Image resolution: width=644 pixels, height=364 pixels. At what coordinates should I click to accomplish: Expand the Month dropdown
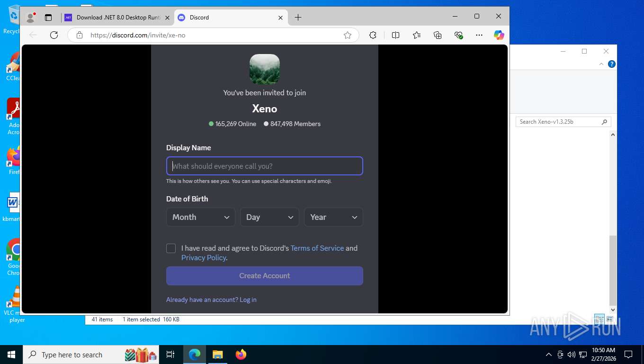point(201,217)
